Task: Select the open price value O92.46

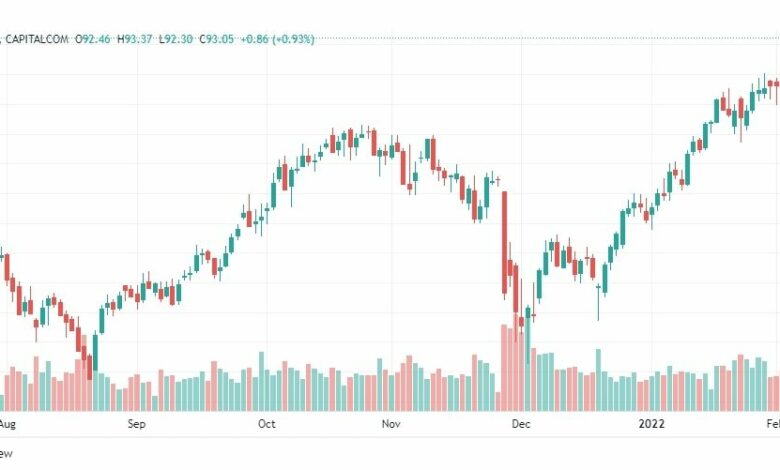Action: click(x=93, y=39)
